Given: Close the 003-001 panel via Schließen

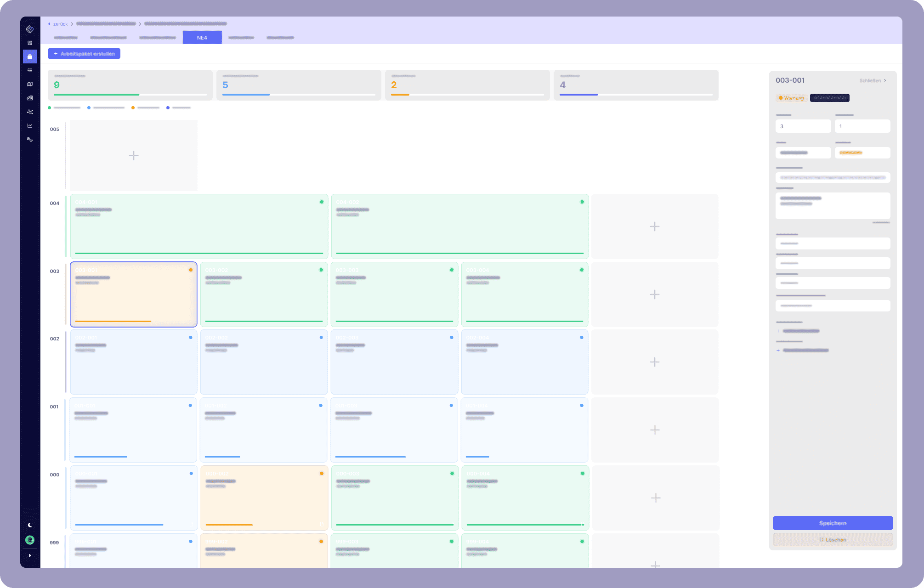Looking at the screenshot, I should (x=872, y=80).
